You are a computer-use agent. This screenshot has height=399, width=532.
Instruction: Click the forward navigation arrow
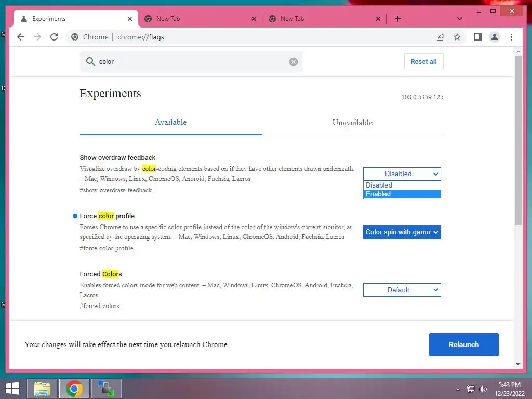(x=37, y=37)
